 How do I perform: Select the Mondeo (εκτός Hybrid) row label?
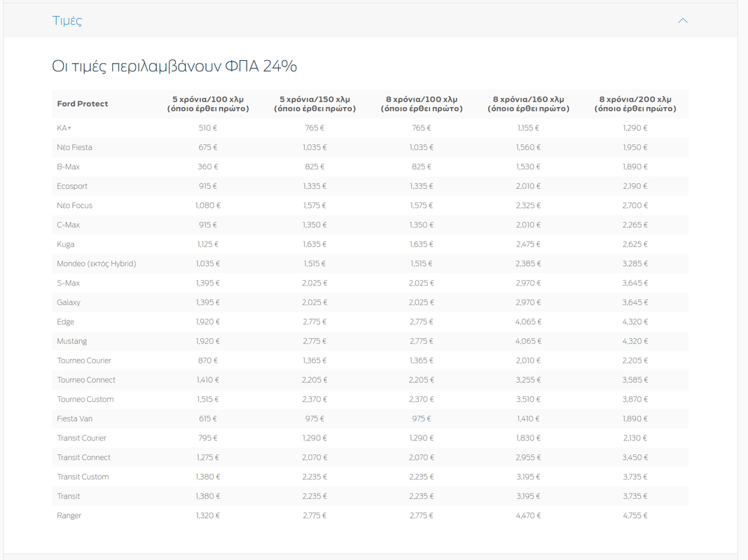coord(97,264)
